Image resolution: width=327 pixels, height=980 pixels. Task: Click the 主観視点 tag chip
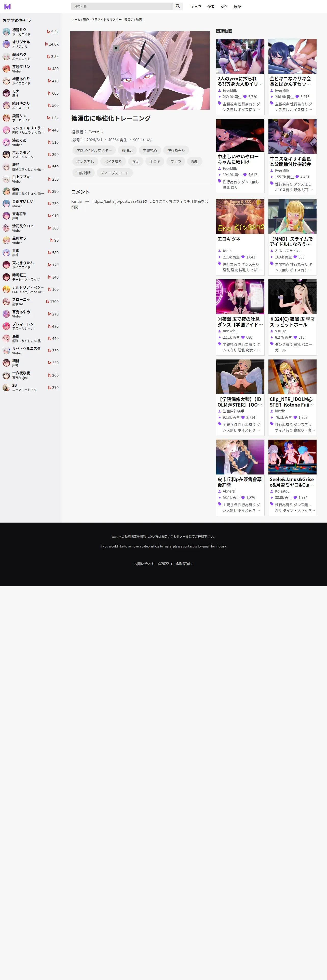click(150, 151)
